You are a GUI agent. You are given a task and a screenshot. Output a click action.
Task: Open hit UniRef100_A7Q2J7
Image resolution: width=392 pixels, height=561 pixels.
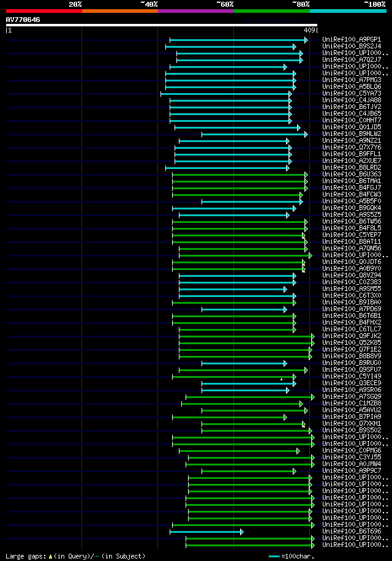coord(352,60)
